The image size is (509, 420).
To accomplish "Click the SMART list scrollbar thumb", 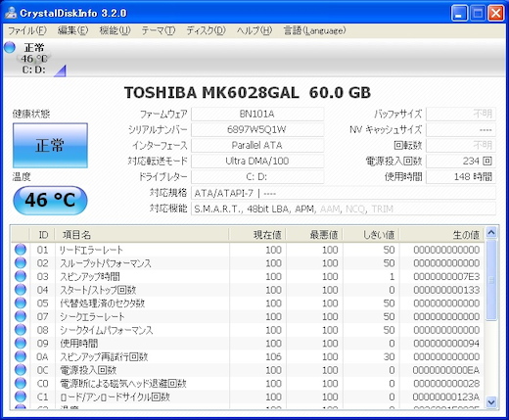I will click(x=491, y=280).
